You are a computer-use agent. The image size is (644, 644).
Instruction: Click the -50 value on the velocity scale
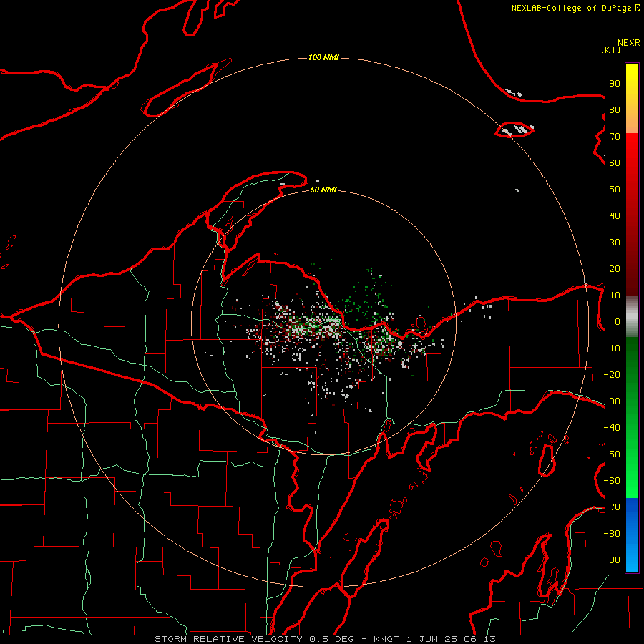pos(612,454)
